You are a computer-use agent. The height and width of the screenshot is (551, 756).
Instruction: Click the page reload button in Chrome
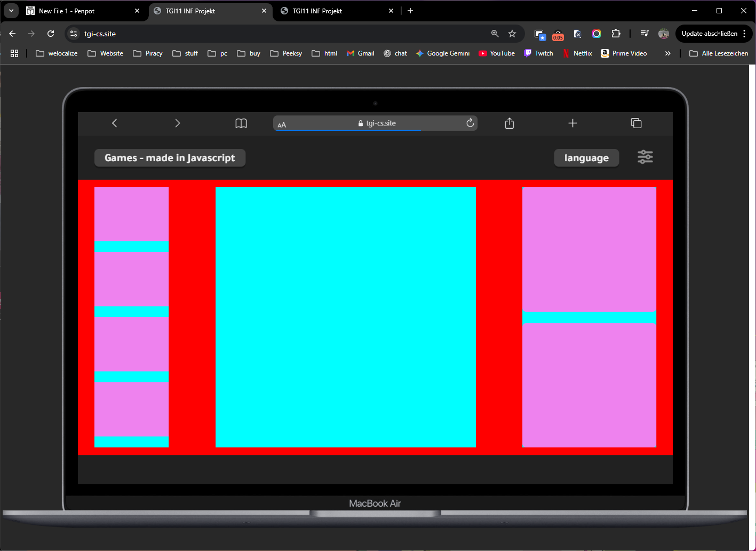51,34
